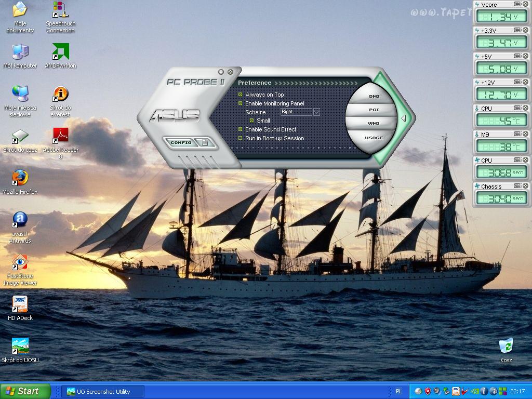Open settings icon on Vcore monitor panel
This screenshot has height=399, width=532.
(517, 4)
